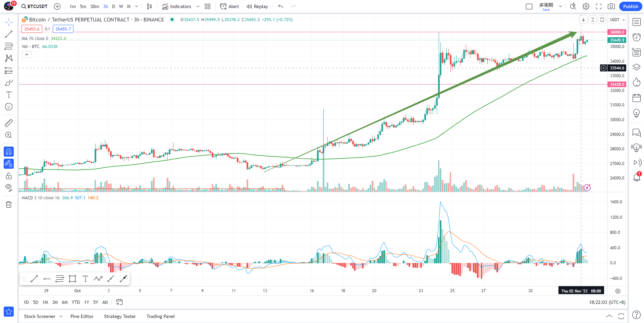Viewport: 644px width, 323px height.
Task: Select the Text annotation tool
Action: [x=9, y=95]
